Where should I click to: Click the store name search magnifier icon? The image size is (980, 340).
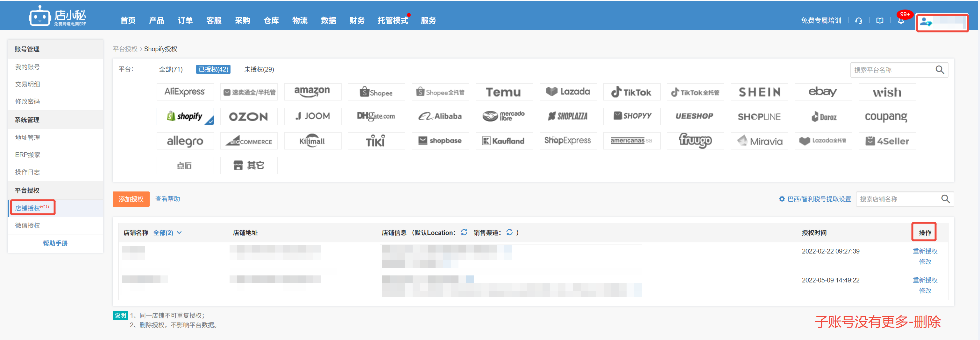tap(945, 199)
